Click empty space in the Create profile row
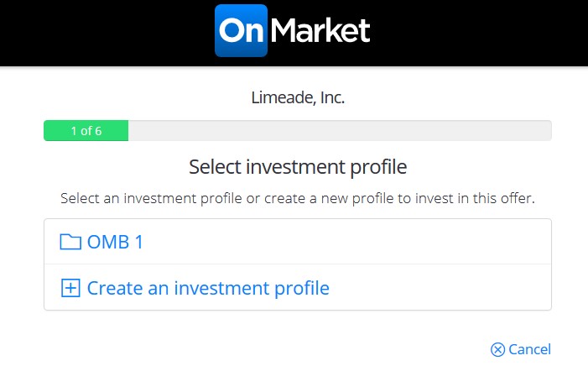Screen dimensions: 588x366 click(439, 288)
